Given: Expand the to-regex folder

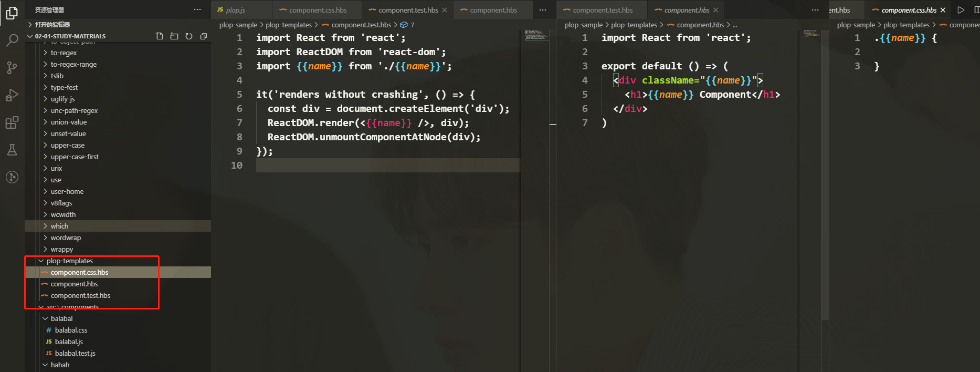Looking at the screenshot, I should point(118,53).
